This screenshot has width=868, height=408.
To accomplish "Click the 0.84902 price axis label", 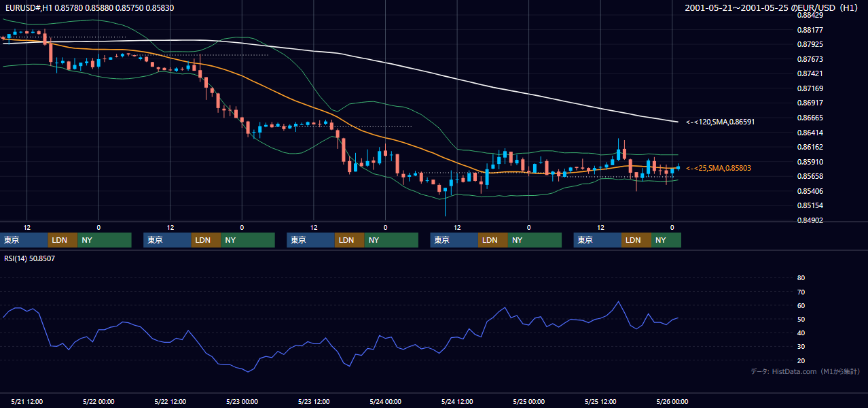I will pyautogui.click(x=810, y=220).
